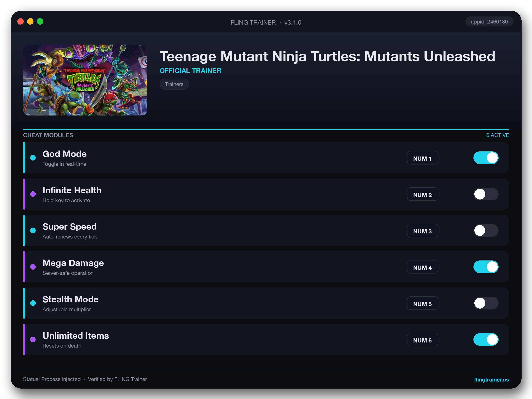Click the OFFICIAL TRAINER label
This screenshot has width=532, height=399.
[190, 71]
